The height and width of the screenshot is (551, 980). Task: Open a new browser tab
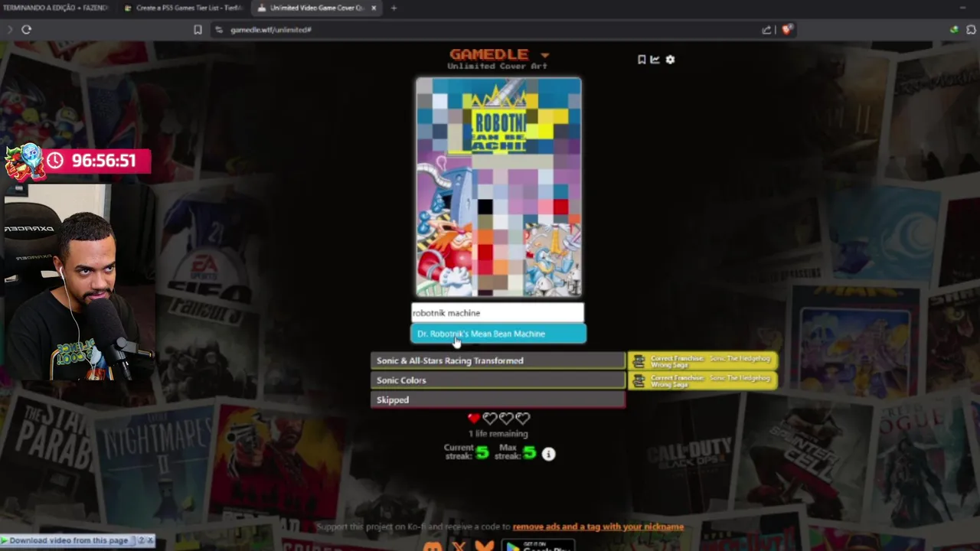(x=394, y=8)
